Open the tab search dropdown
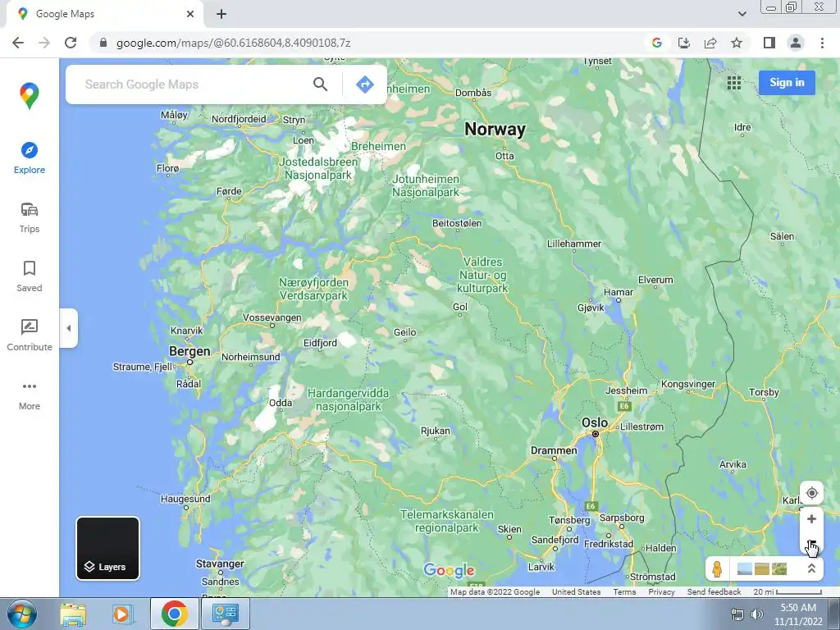Viewport: 840px width, 630px height. tap(742, 14)
